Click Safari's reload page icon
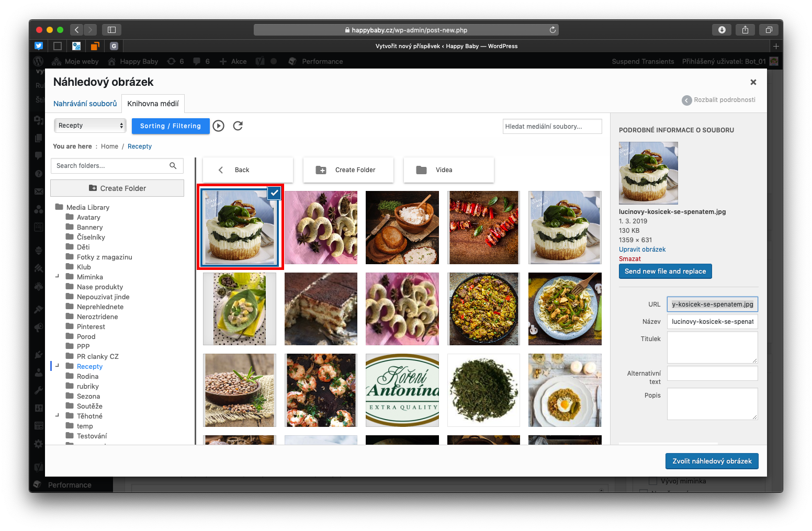Viewport: 812px width, 531px height. click(552, 30)
